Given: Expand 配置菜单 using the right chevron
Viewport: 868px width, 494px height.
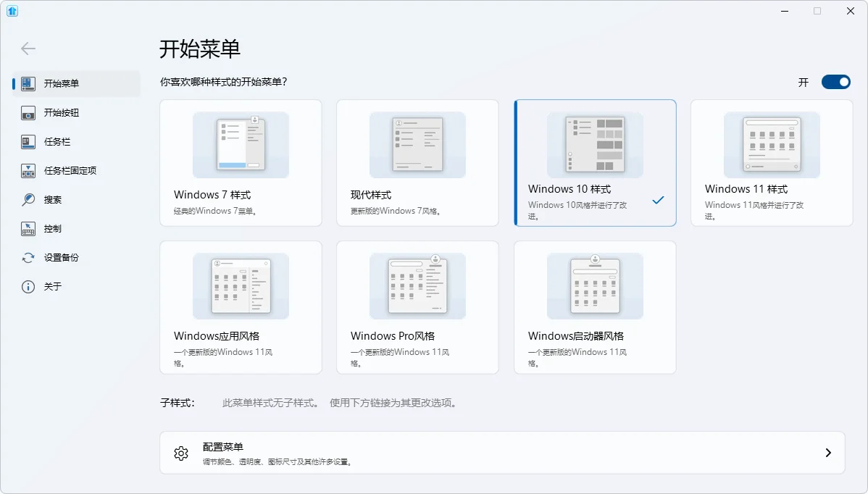Looking at the screenshot, I should coord(827,453).
